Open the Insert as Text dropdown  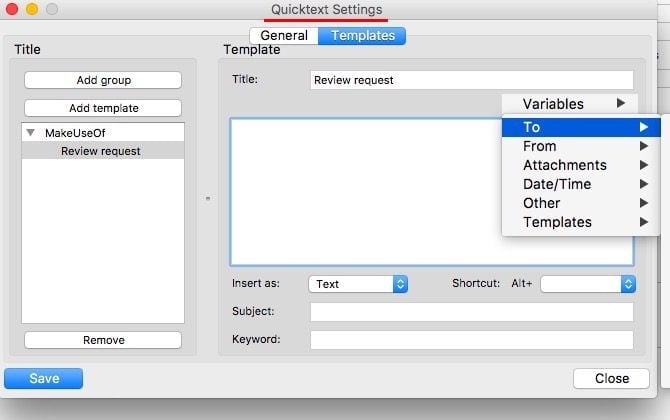coord(358,284)
